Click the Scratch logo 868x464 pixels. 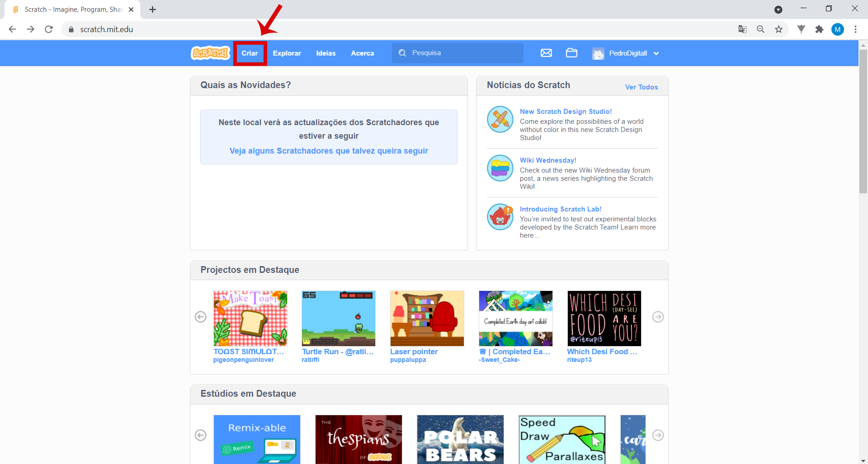tap(210, 53)
